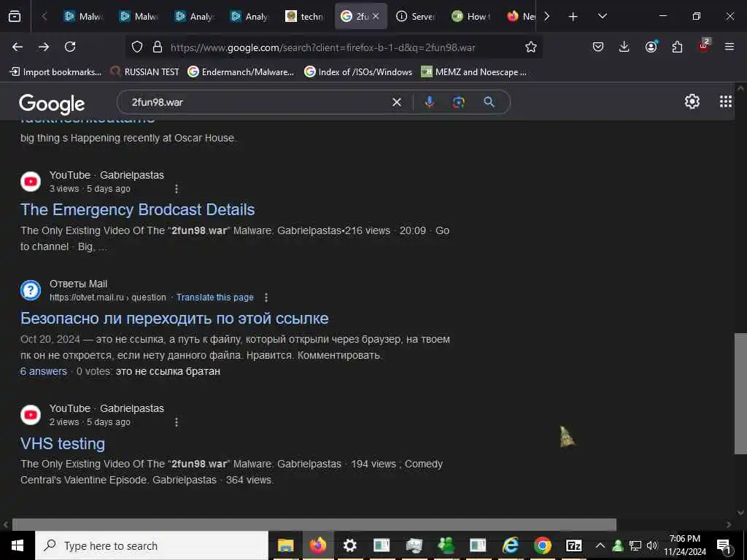Viewport: 747px width, 560px height.
Task: Open options for the VHS testing result
Action: pos(177,422)
